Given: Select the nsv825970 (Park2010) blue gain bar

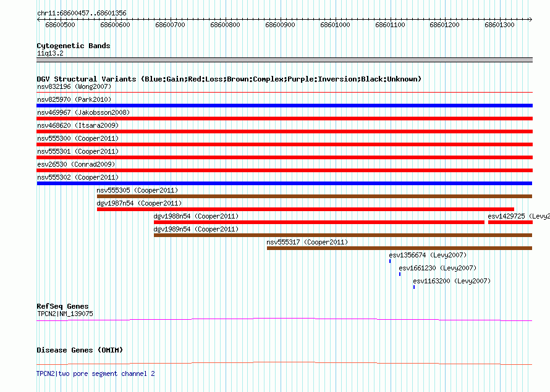Looking at the screenshot, I should click(x=284, y=106).
